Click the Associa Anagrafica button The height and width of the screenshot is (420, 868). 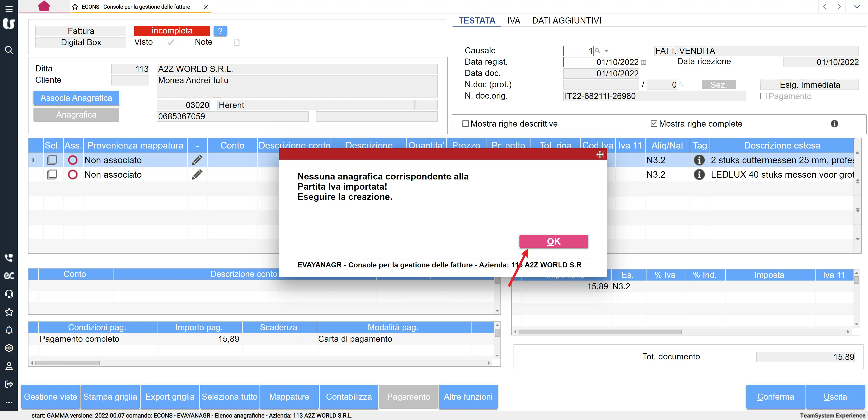[76, 98]
